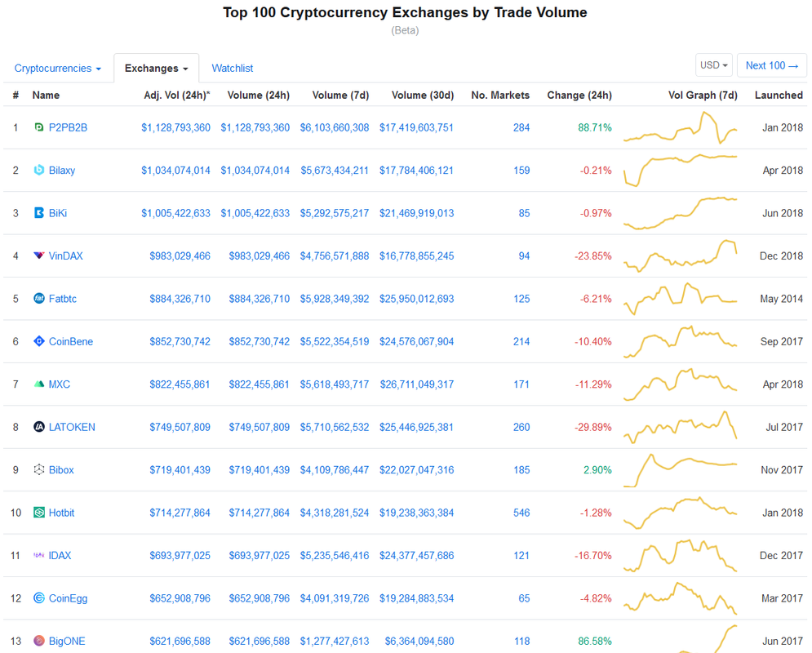Click CoinBene adjusted volume $852,730,742

[x=180, y=341]
